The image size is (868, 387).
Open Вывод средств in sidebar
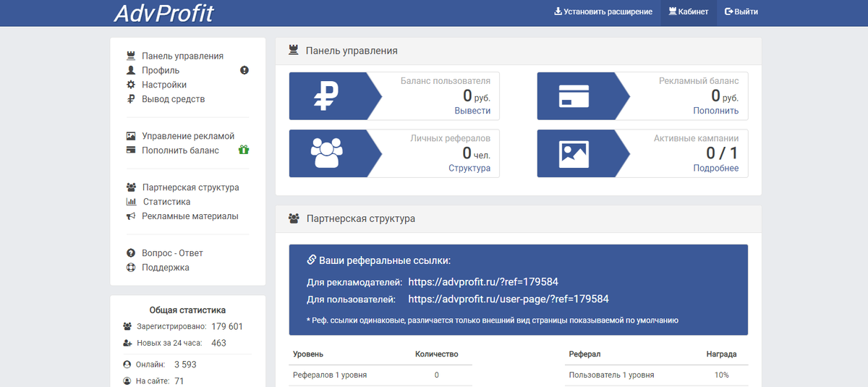pos(174,99)
